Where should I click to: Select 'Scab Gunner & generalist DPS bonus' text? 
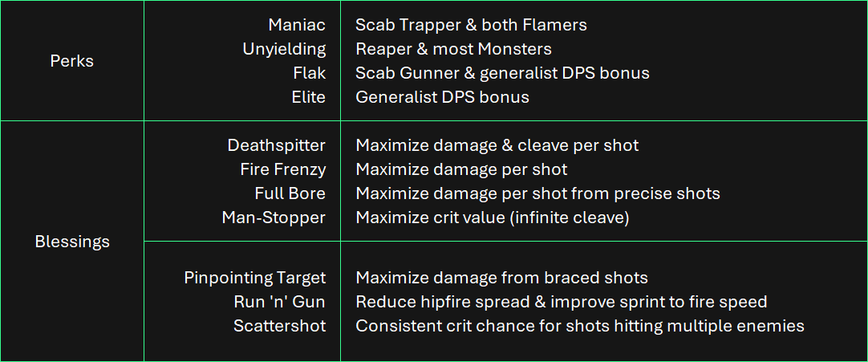(x=502, y=73)
